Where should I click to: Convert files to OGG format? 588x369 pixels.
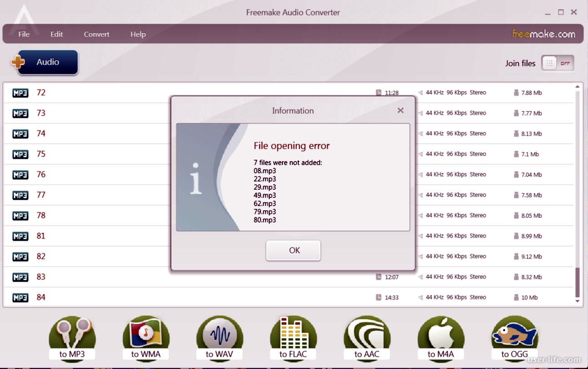tap(514, 338)
